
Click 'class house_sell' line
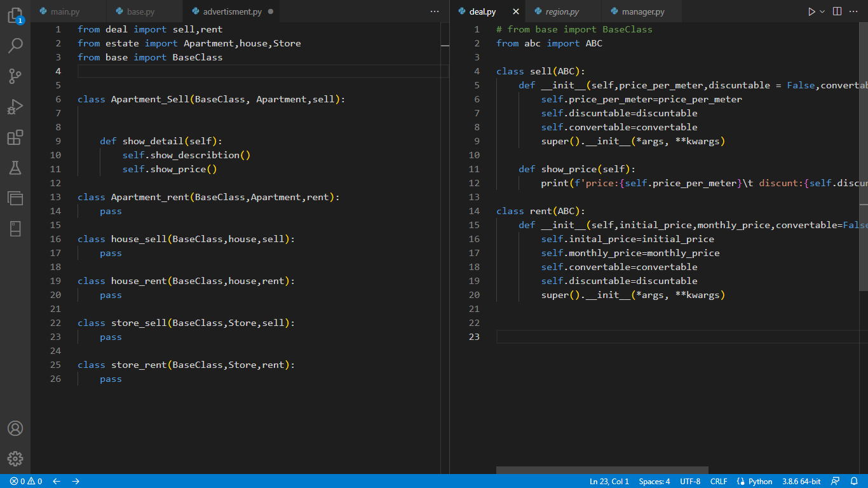(186, 239)
